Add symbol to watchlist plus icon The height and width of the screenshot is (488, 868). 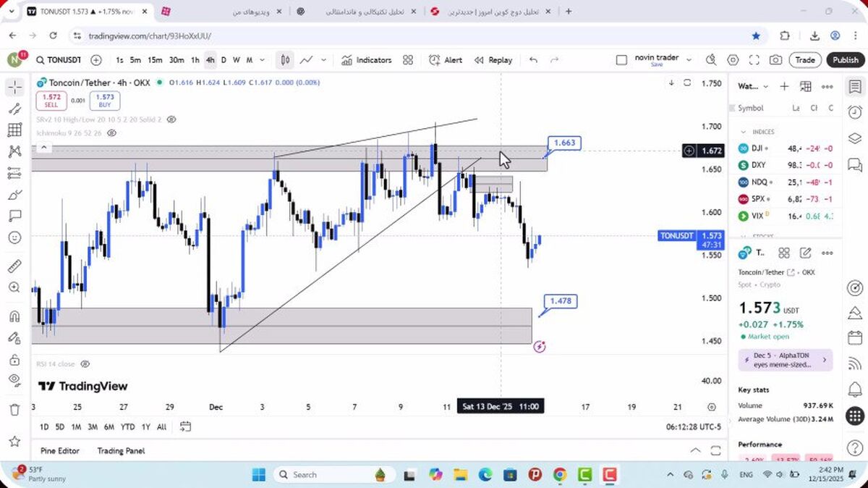(x=784, y=87)
